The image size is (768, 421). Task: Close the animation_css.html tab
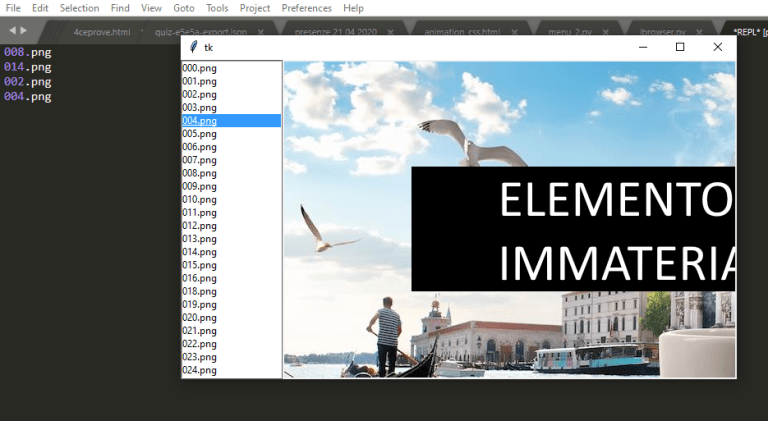tap(514, 32)
